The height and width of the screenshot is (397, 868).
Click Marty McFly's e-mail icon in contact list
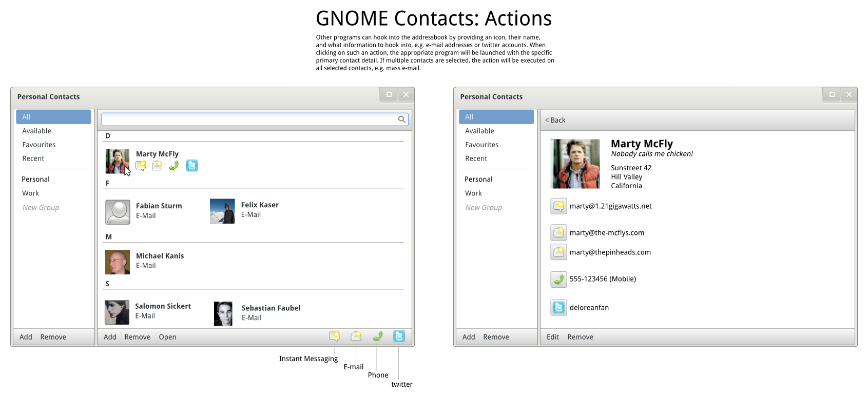[x=157, y=166]
